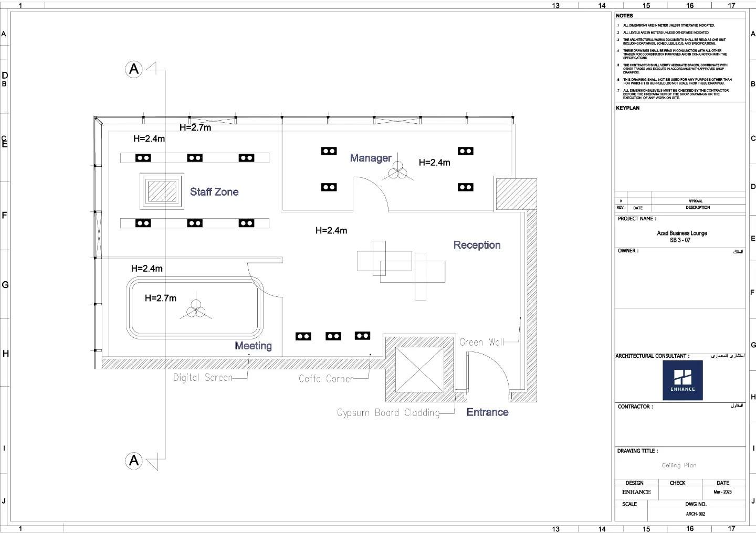Viewport: 756px width, 534px height.
Task: Click the Reception room label
Action: click(x=477, y=245)
